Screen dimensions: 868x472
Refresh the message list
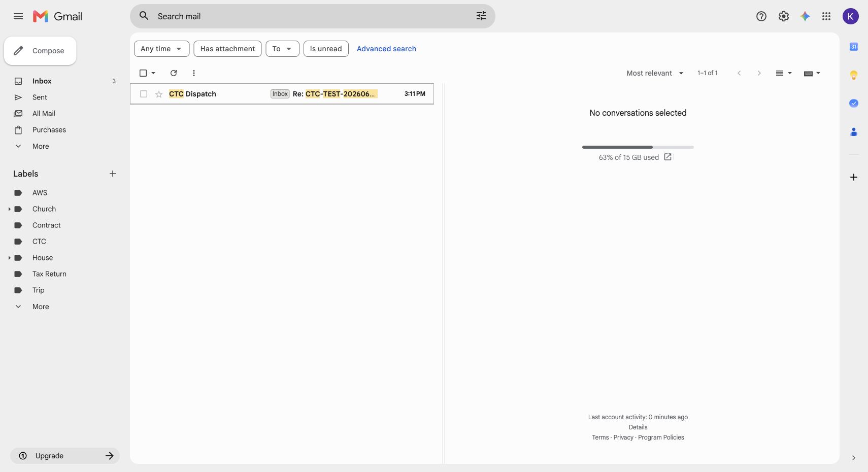coord(174,73)
